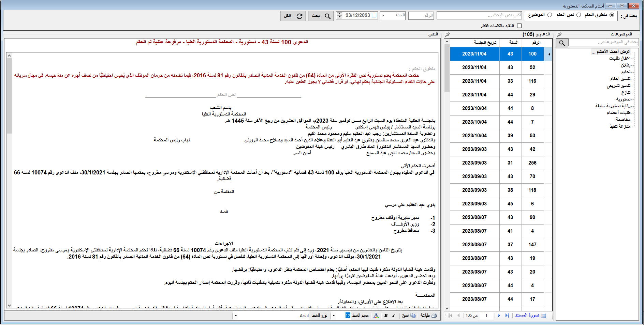Sort by الرقم column header
Screen dimensions: 644x325
533,43
